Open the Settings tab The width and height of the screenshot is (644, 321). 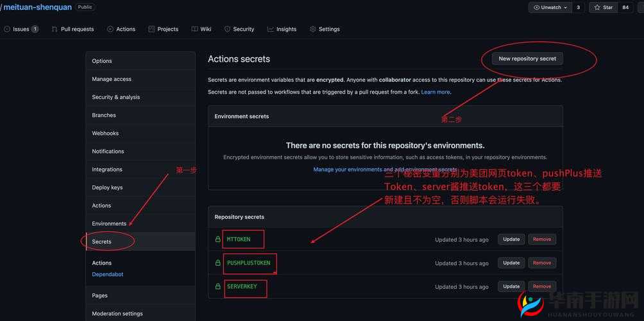click(x=325, y=29)
